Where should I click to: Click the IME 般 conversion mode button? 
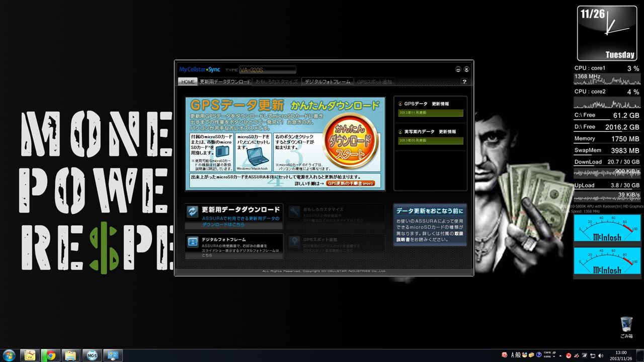click(518, 355)
